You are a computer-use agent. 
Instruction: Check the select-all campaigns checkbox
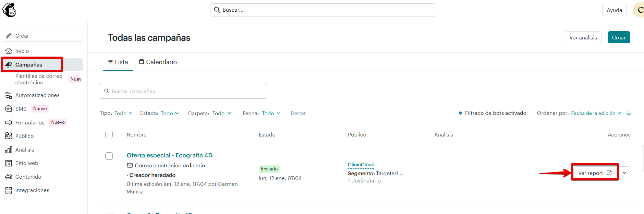(x=109, y=134)
